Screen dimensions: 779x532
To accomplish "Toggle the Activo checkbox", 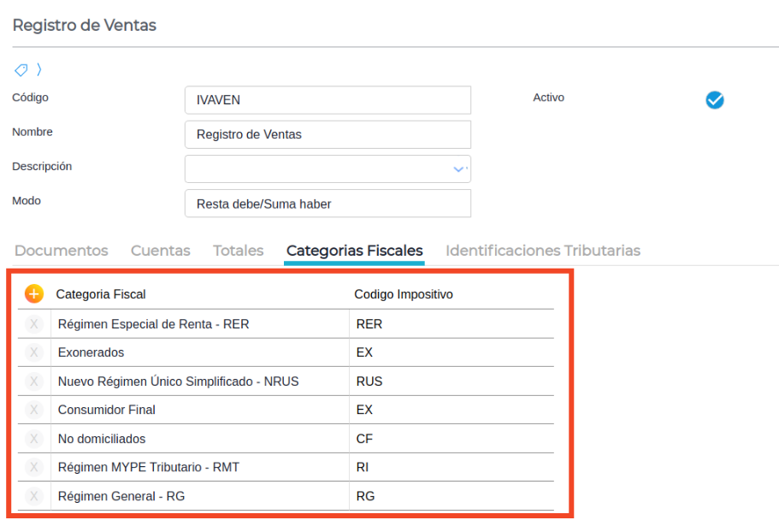I will [715, 100].
